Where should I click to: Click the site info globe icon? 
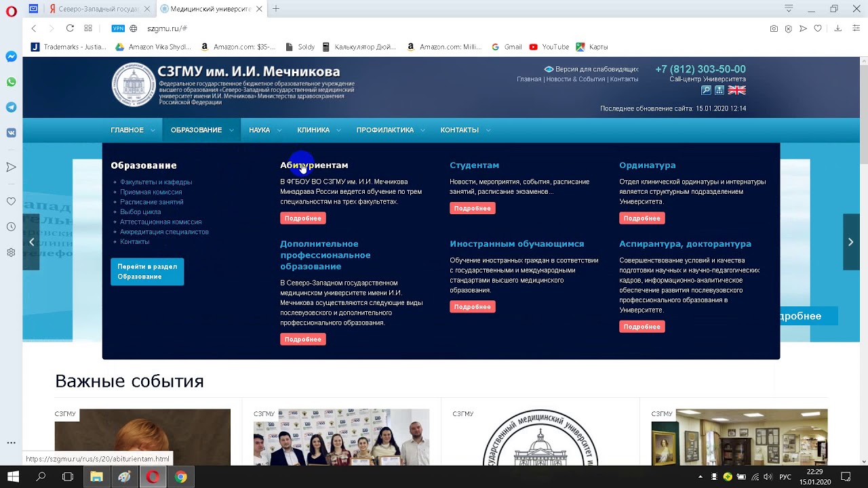[134, 28]
